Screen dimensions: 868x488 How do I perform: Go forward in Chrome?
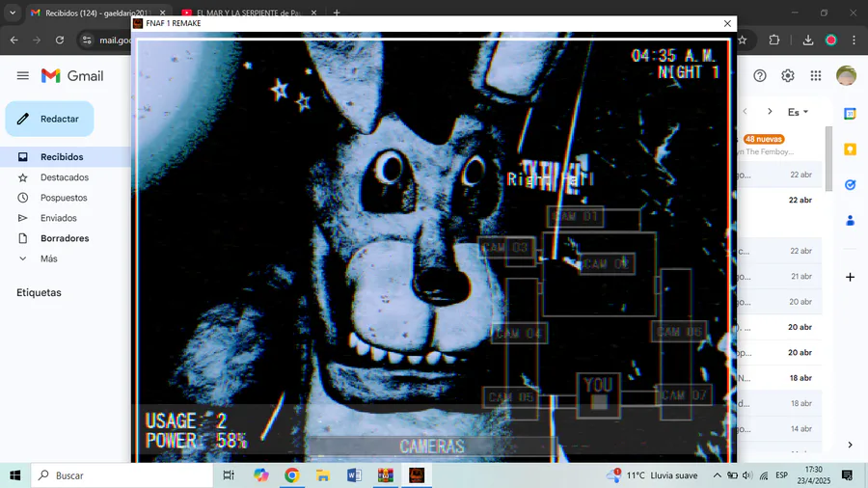pos(37,40)
